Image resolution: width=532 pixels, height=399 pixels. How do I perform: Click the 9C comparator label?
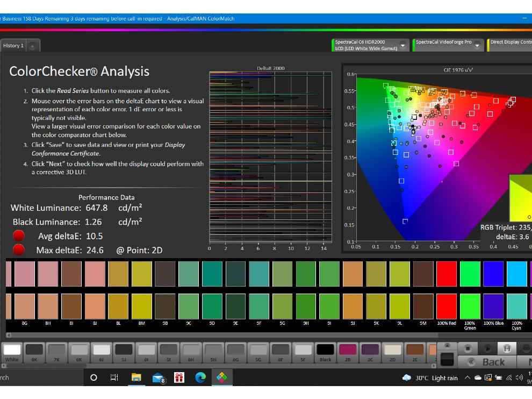pos(189,323)
